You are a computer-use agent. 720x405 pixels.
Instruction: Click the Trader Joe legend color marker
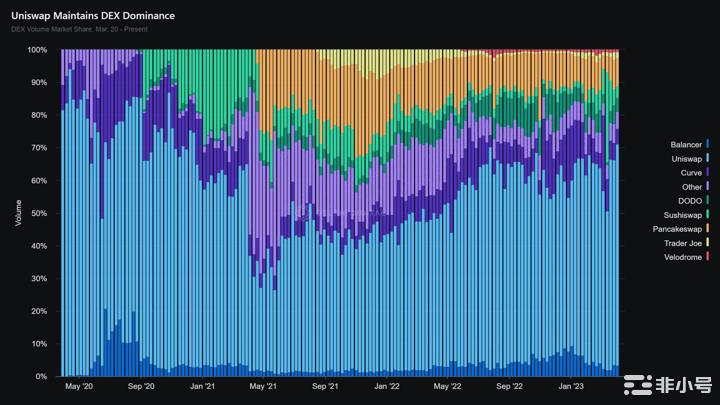pyautogui.click(x=707, y=243)
